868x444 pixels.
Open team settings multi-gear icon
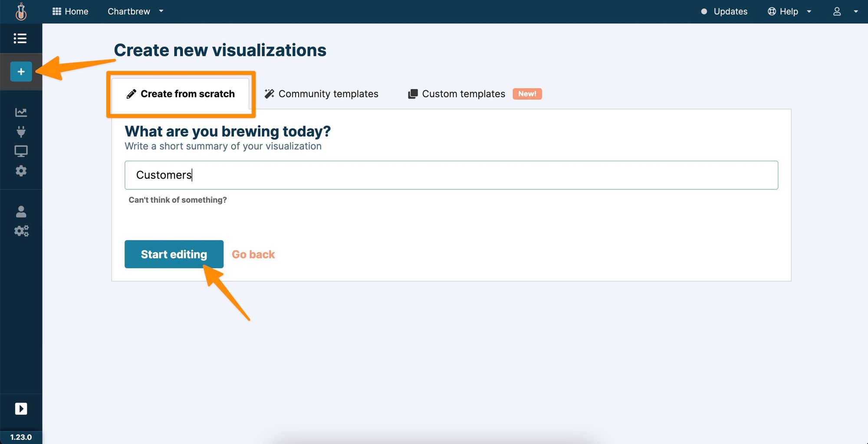[x=21, y=231]
